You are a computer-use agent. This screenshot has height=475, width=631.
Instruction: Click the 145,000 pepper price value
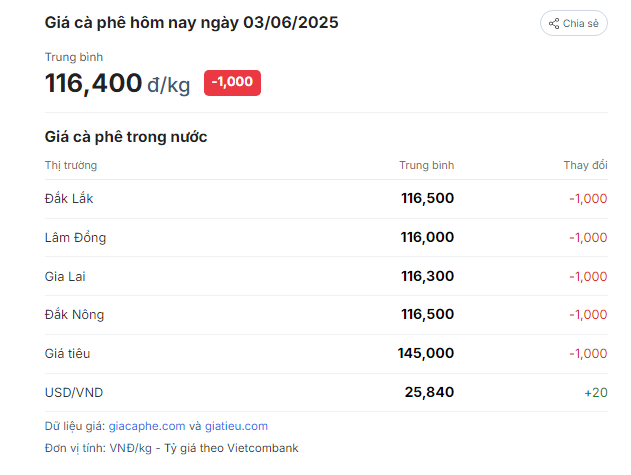[426, 353]
